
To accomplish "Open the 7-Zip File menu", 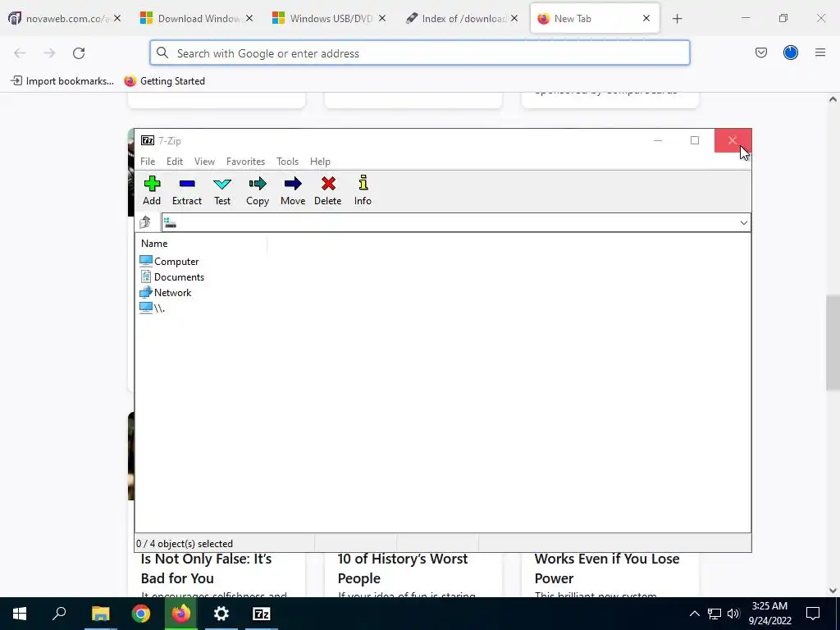I will [x=148, y=162].
